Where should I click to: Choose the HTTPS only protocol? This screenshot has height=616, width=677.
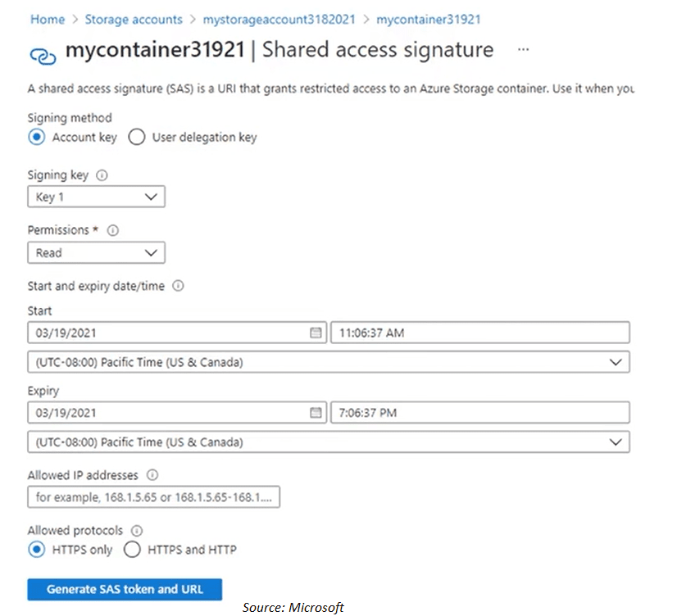tap(36, 550)
